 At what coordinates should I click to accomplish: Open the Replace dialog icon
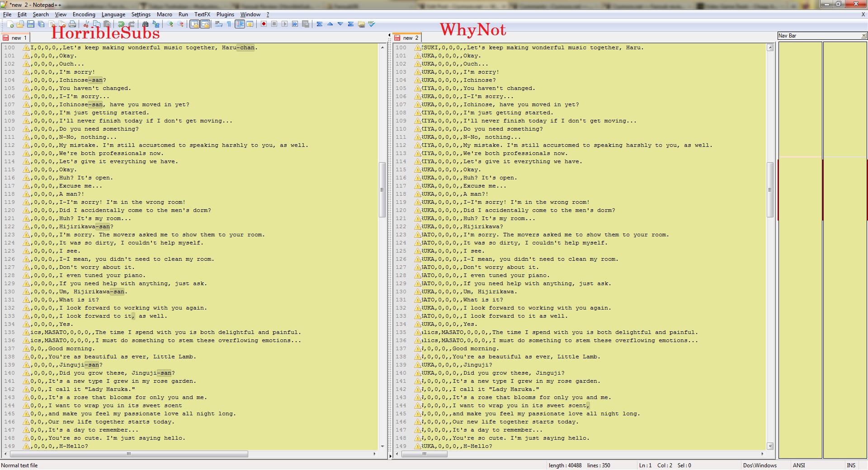tap(156, 24)
